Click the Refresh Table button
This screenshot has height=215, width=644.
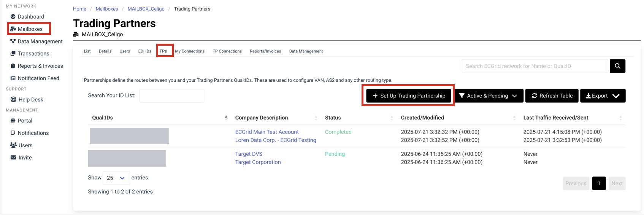(552, 96)
